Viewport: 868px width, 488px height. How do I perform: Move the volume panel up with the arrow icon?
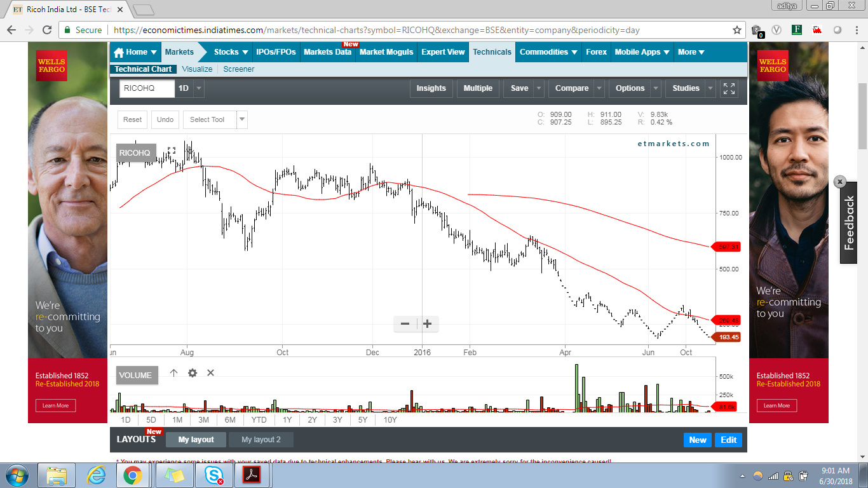point(173,373)
